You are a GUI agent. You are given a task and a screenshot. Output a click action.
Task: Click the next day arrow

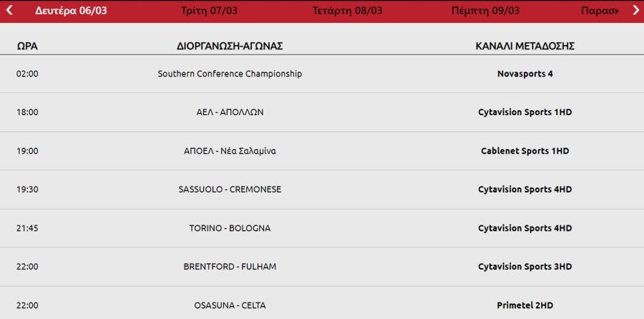[x=635, y=11]
